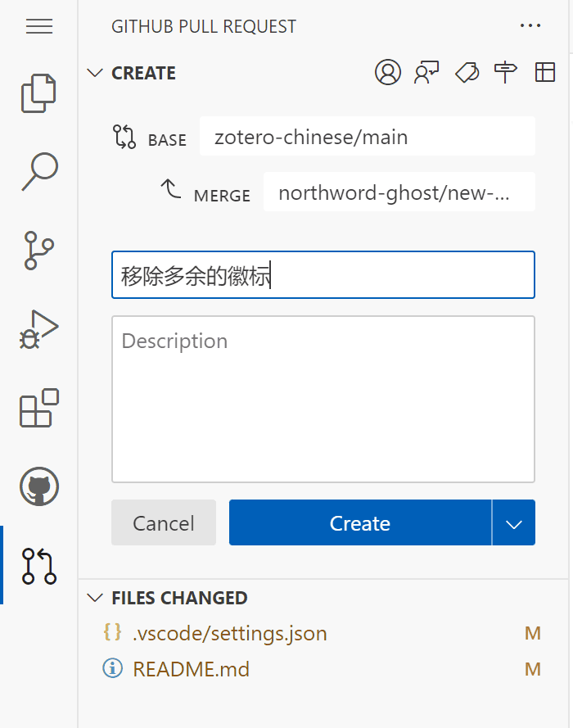Open the Run and Debug view
This screenshot has width=573, height=728.
click(x=38, y=329)
